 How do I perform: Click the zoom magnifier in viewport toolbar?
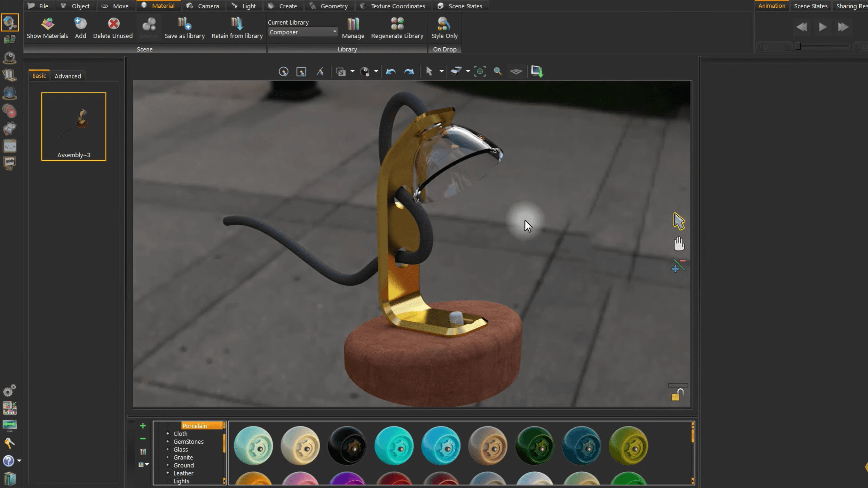click(x=498, y=71)
